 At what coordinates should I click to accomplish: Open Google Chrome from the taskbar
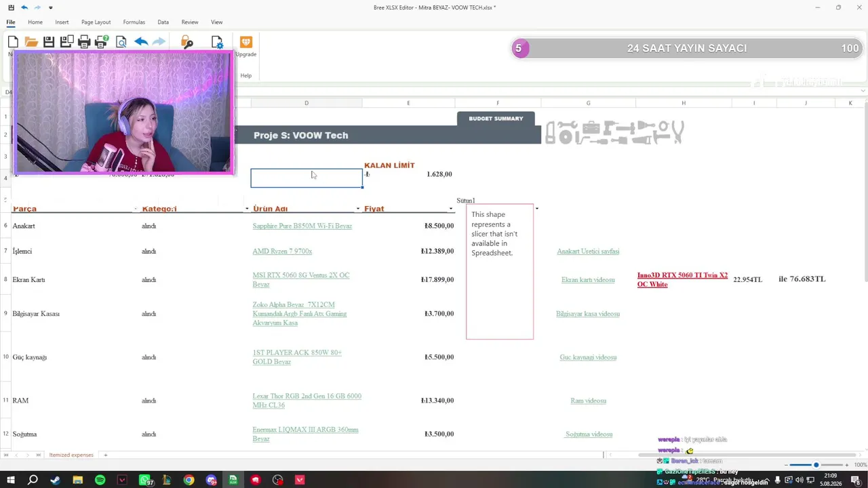189,480
